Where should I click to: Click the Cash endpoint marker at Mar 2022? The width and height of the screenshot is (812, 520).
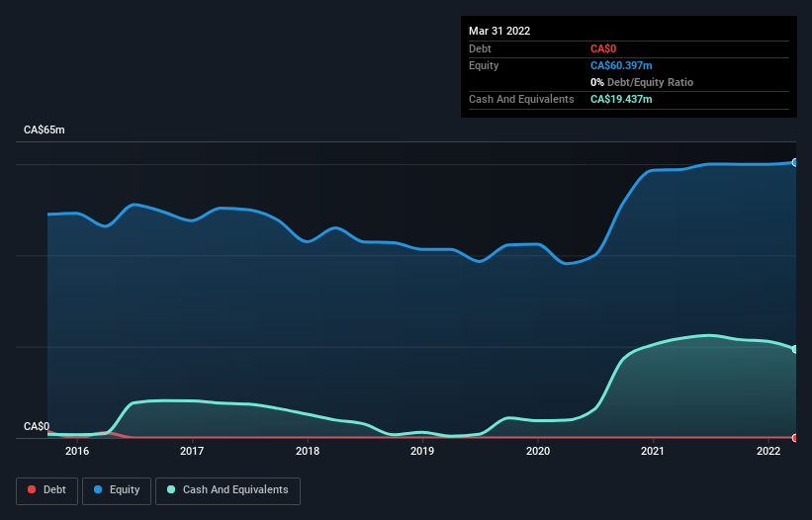795,349
